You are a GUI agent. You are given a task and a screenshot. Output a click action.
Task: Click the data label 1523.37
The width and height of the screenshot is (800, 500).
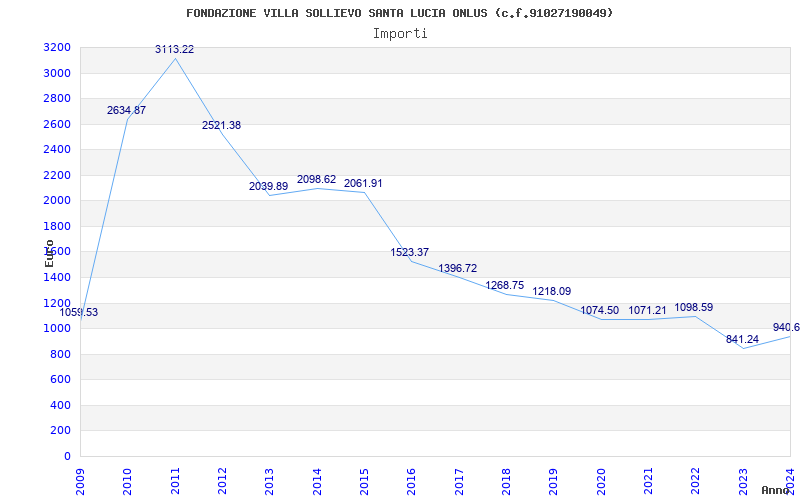[x=410, y=253]
